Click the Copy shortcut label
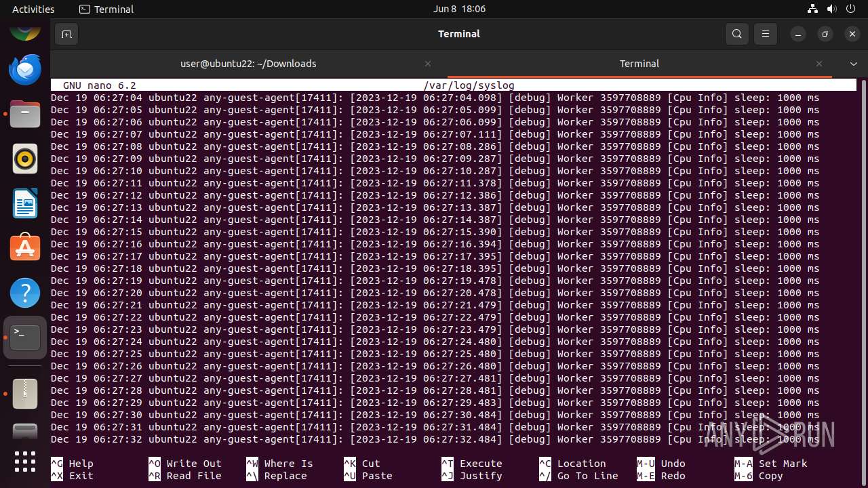868x488 pixels. (771, 476)
